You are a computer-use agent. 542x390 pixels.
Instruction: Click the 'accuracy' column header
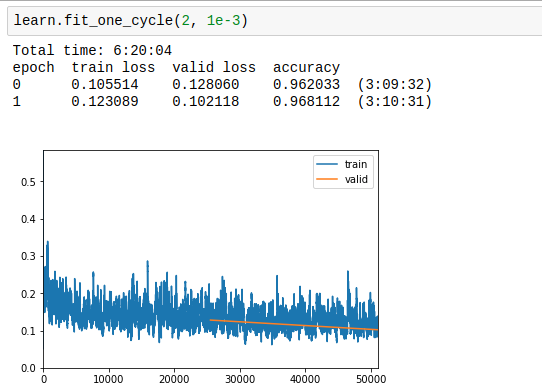tap(306, 68)
